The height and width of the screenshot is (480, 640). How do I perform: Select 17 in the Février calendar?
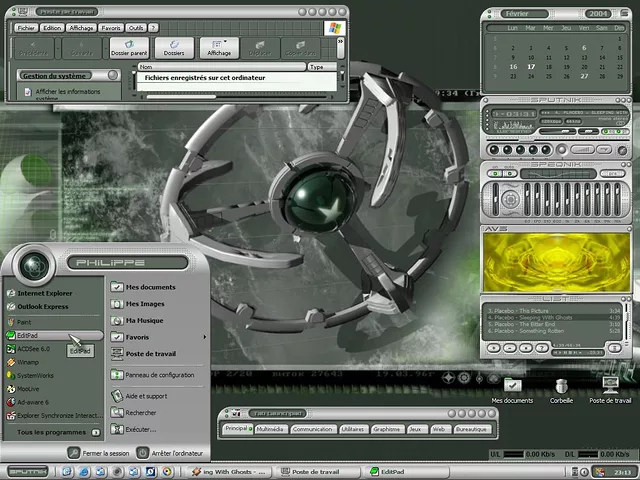click(531, 67)
